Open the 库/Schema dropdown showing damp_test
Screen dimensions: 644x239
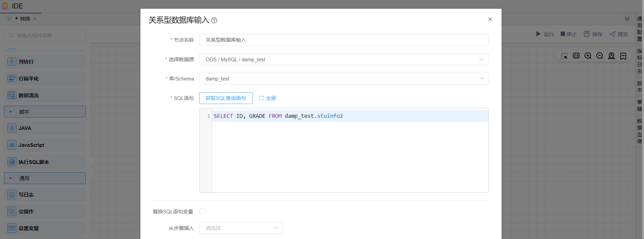[344, 79]
